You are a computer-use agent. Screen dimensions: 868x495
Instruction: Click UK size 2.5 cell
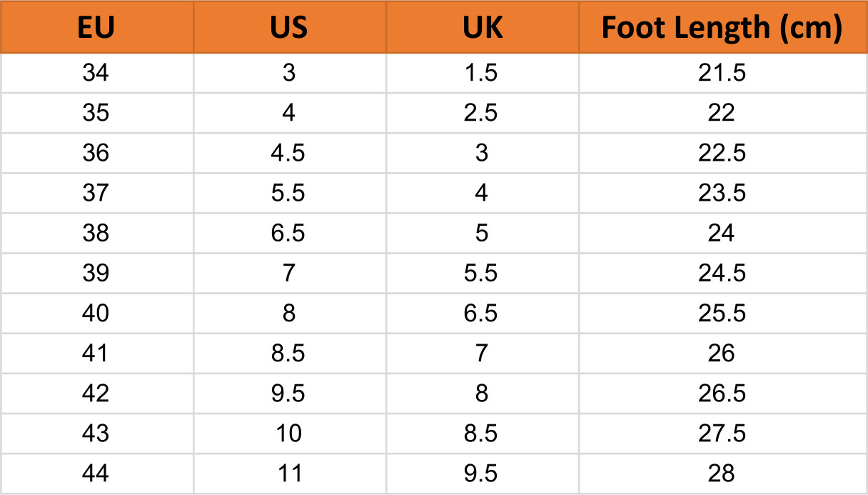click(482, 113)
